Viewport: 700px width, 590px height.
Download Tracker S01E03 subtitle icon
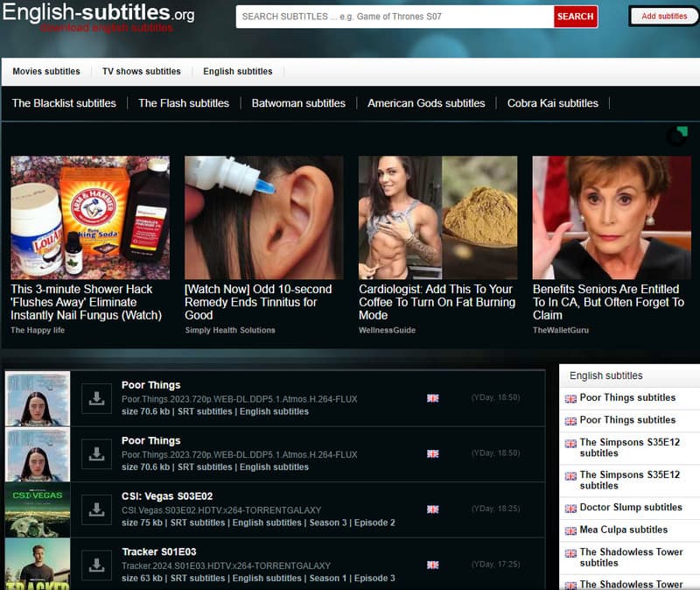click(x=96, y=565)
